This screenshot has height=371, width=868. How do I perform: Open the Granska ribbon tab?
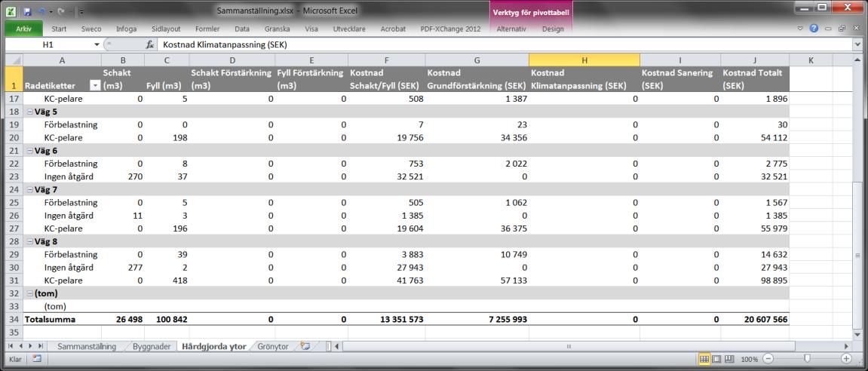click(x=278, y=29)
